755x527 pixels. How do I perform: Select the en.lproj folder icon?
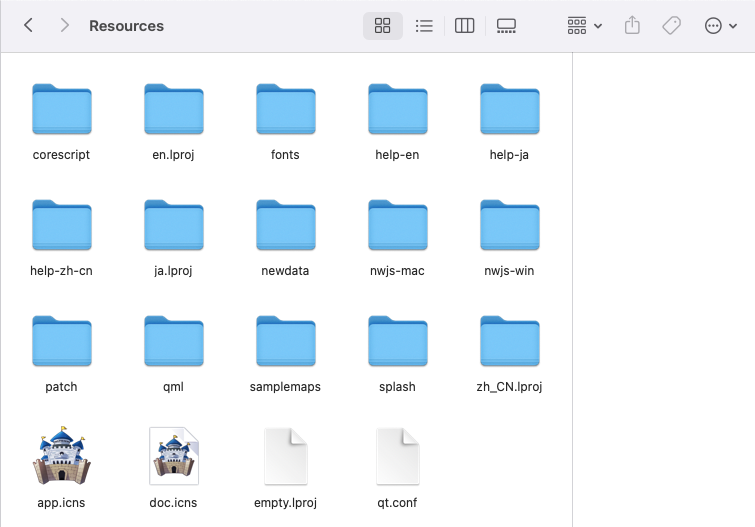click(x=174, y=109)
